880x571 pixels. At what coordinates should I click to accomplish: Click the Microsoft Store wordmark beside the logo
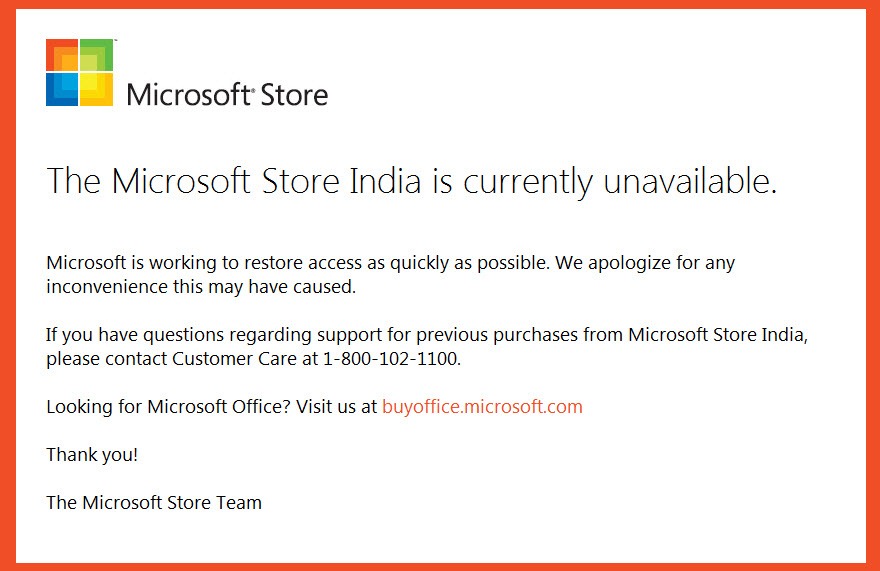(x=227, y=94)
